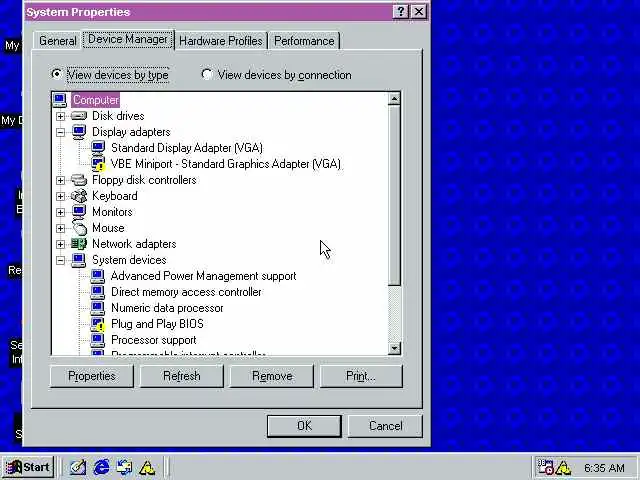Viewport: 640px width, 480px height.
Task: Click the Network adapters card icon
Action: pyautogui.click(x=79, y=244)
